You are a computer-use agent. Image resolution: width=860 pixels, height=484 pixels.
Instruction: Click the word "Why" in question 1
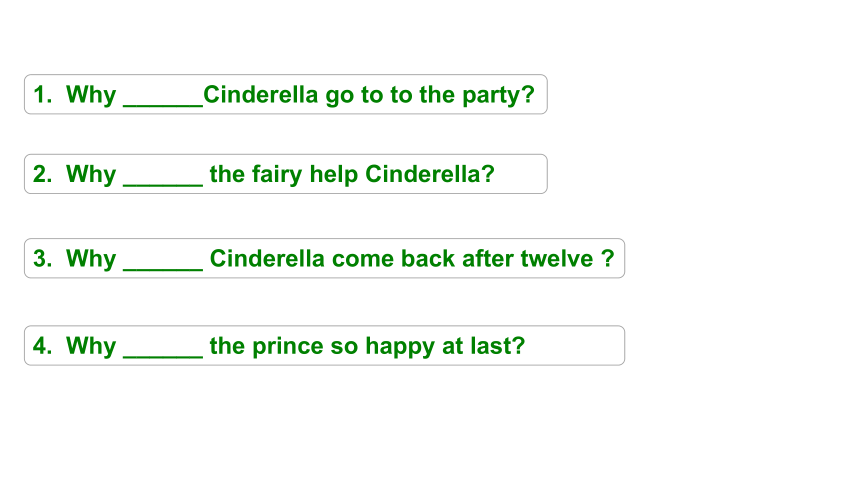tap(91, 95)
